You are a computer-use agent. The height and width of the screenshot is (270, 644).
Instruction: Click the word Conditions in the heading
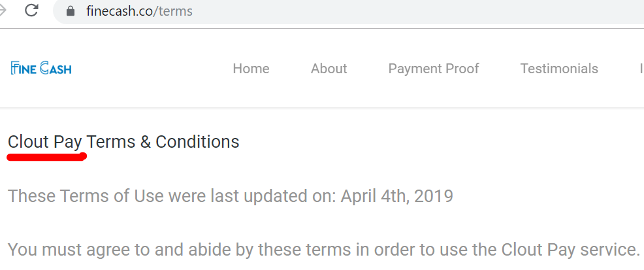click(197, 142)
